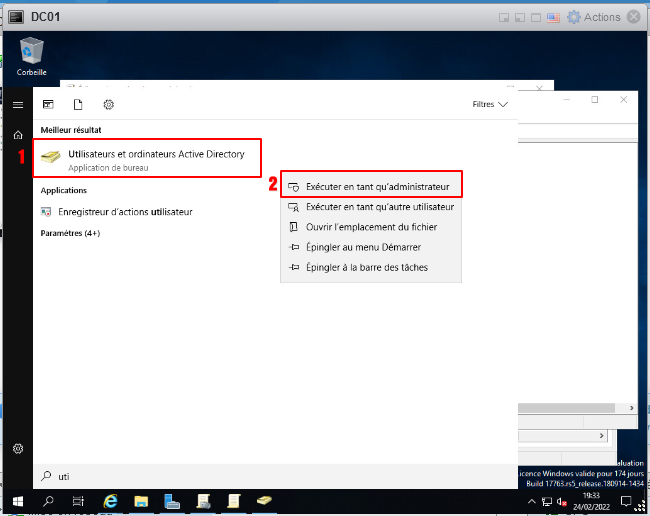
Task: Filter results by applications icon
Action: pos(48,104)
